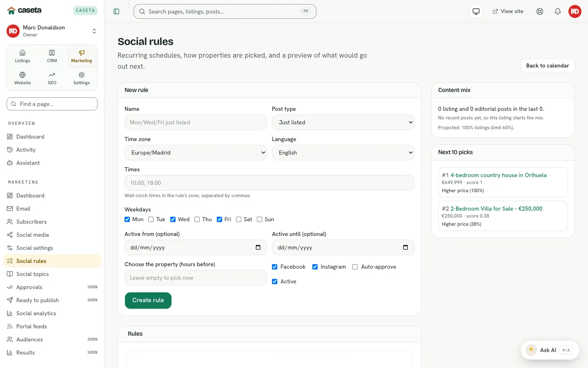Screen dimensions: 588x368
Task: Select the Marketing megaphone tile
Action: (x=82, y=56)
